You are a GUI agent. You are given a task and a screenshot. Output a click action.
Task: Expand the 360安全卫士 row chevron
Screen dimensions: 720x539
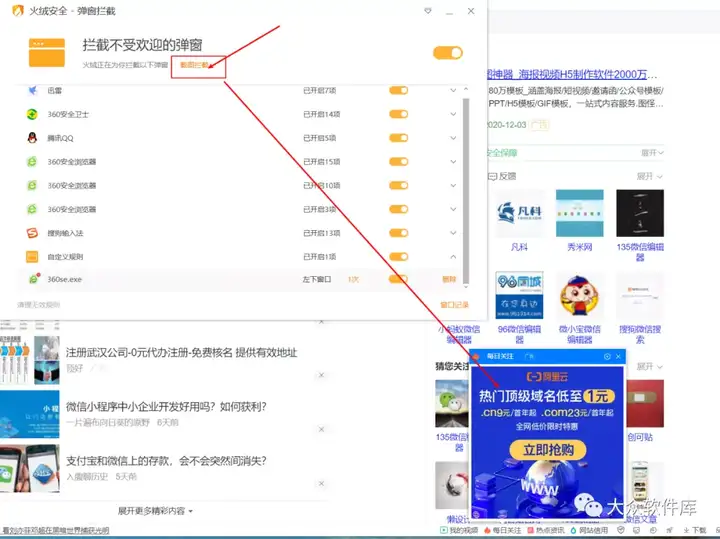point(453,114)
